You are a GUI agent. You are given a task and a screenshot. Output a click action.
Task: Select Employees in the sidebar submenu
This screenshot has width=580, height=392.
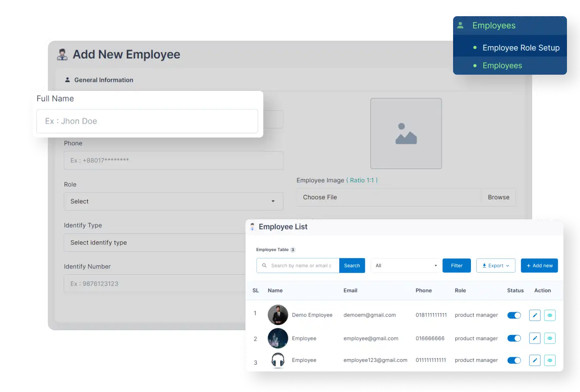pos(502,65)
